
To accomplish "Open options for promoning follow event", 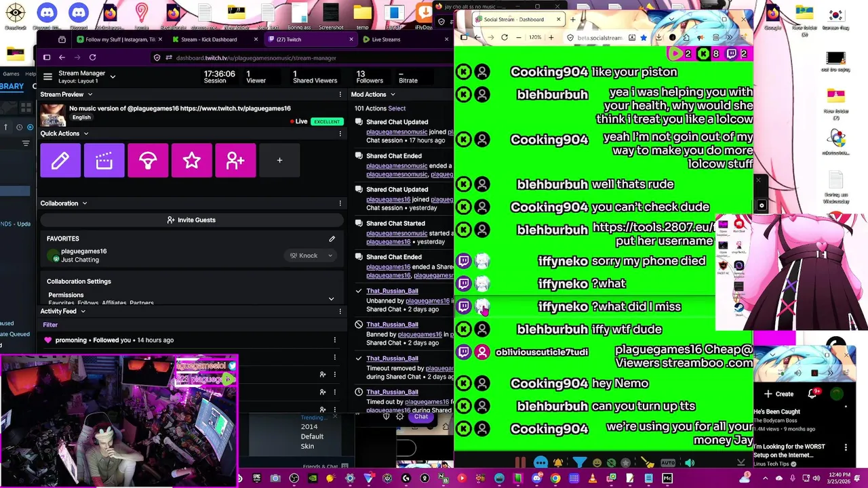I will point(334,340).
